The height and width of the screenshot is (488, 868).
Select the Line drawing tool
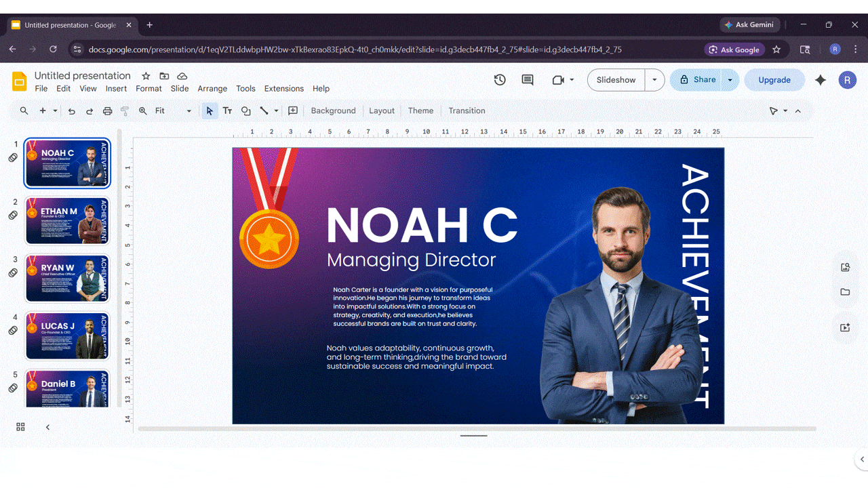264,110
